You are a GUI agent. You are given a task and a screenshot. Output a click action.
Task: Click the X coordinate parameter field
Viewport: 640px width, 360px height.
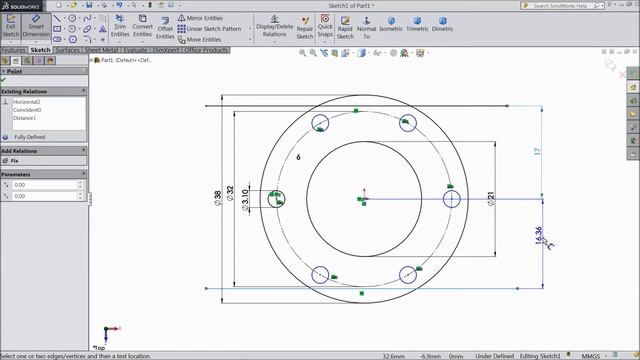[x=44, y=185]
